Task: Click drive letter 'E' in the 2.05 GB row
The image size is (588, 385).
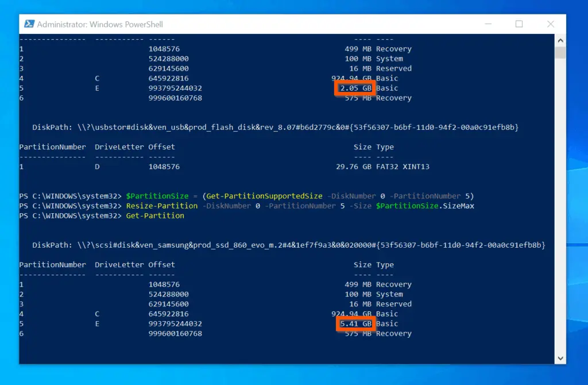Action: (97, 88)
